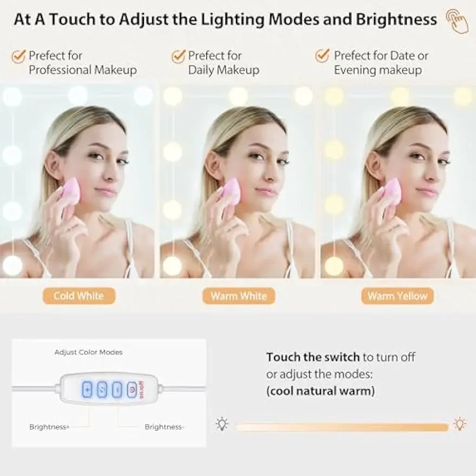Click the Brightness+ label

tap(49, 427)
